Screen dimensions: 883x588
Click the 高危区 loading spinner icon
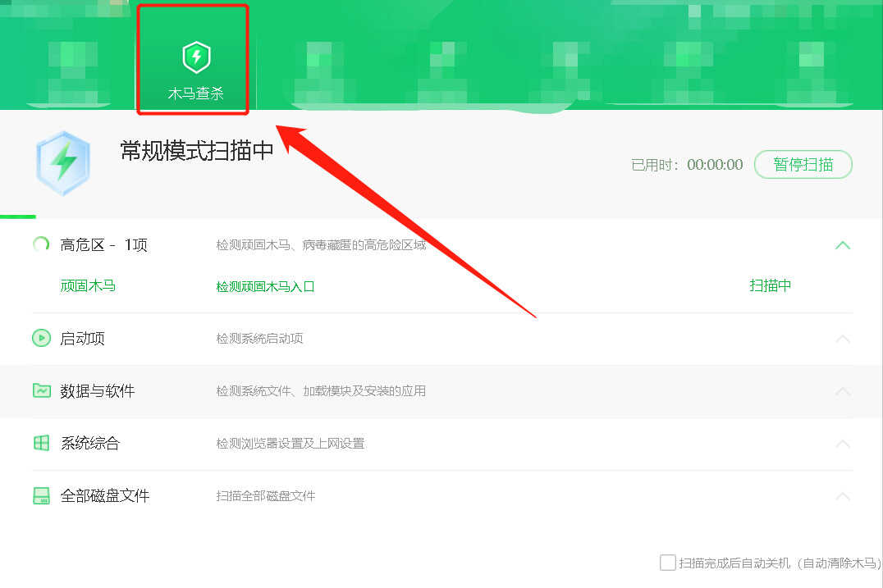point(41,244)
